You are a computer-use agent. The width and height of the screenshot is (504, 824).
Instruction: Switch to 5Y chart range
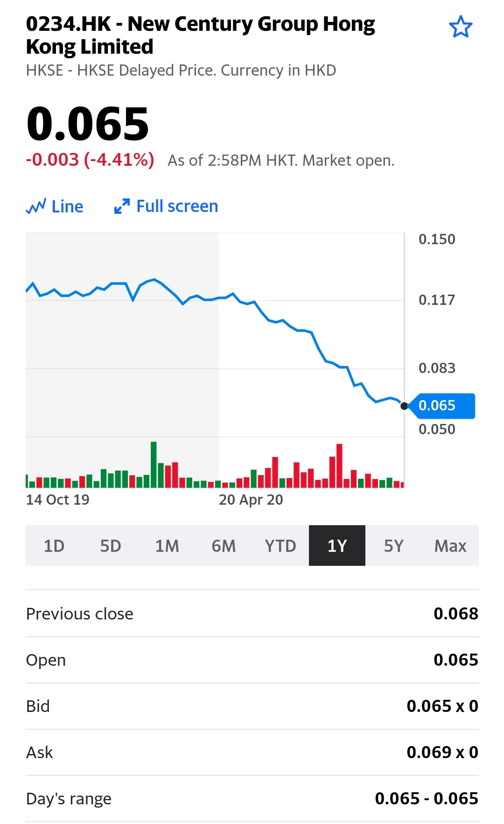pos(393,546)
